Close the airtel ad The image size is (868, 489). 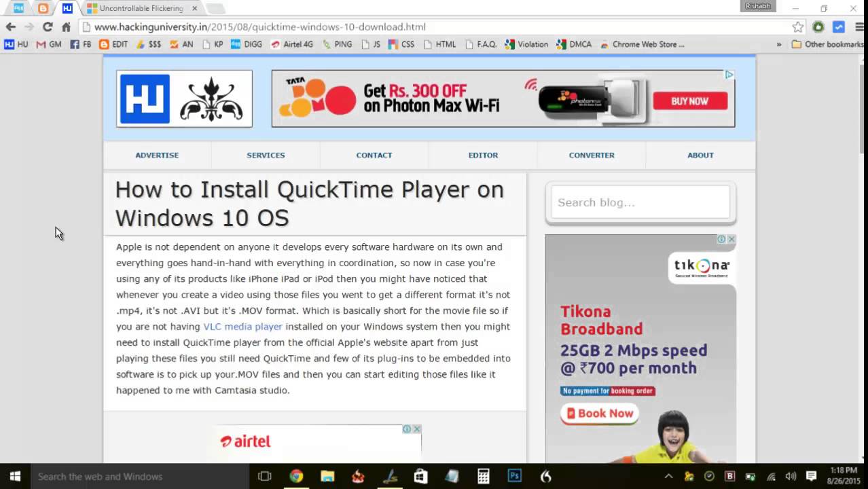pos(417,429)
